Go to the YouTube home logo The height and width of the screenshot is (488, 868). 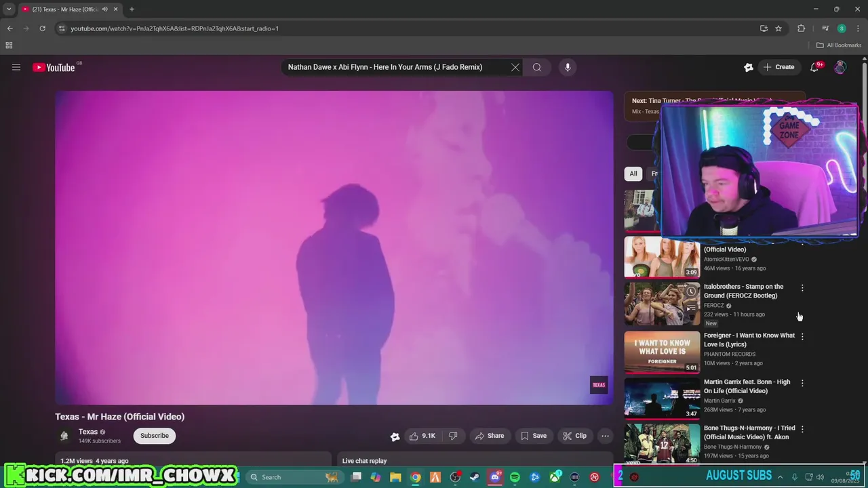coord(54,67)
